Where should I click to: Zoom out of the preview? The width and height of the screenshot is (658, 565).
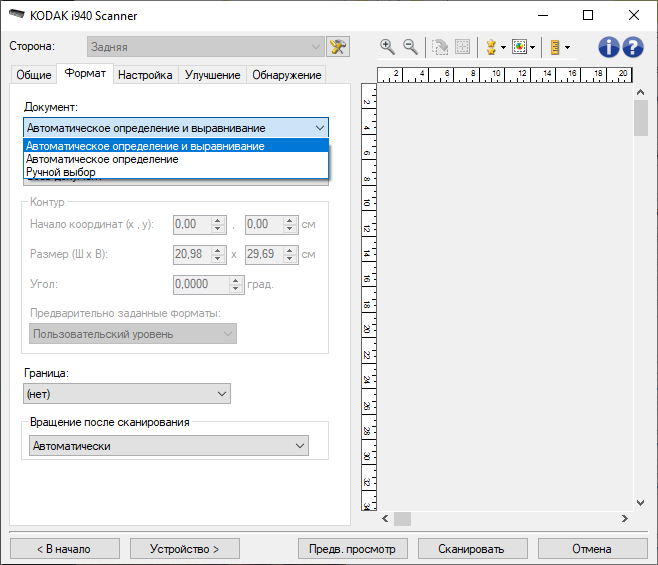point(410,47)
